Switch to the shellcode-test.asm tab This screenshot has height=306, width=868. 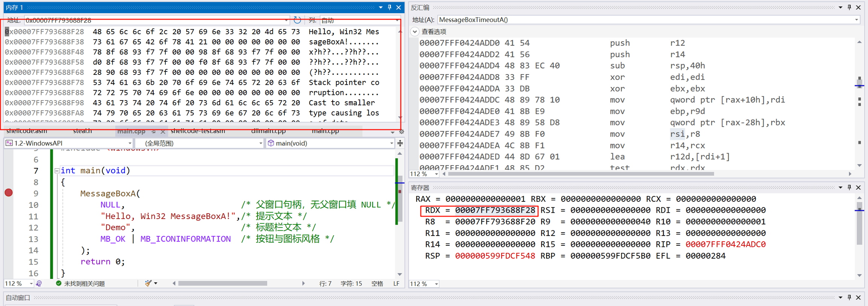pos(198,131)
